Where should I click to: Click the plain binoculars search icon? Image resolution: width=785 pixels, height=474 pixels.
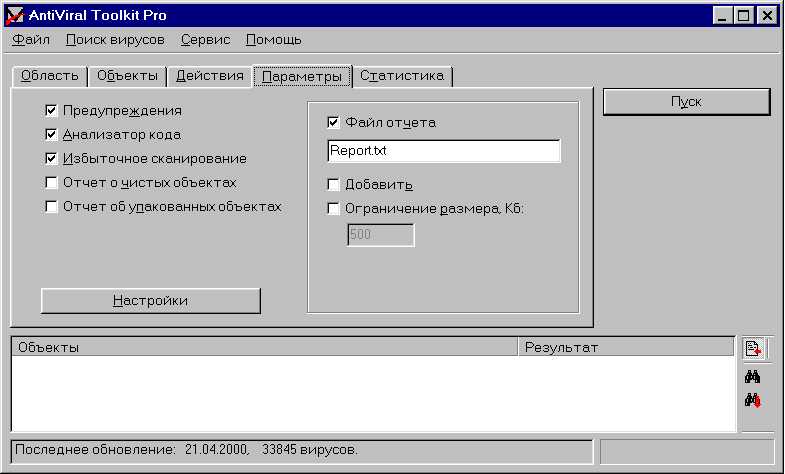tap(752, 376)
